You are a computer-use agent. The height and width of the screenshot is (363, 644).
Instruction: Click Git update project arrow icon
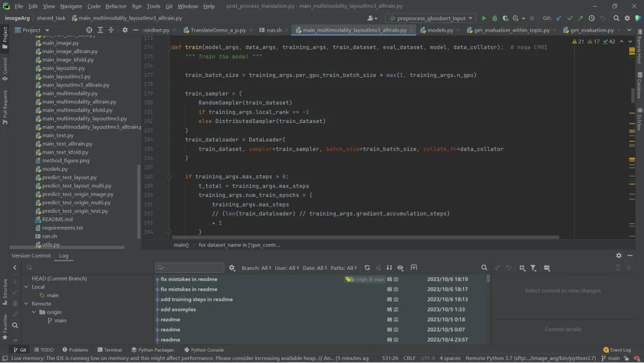[559, 18]
